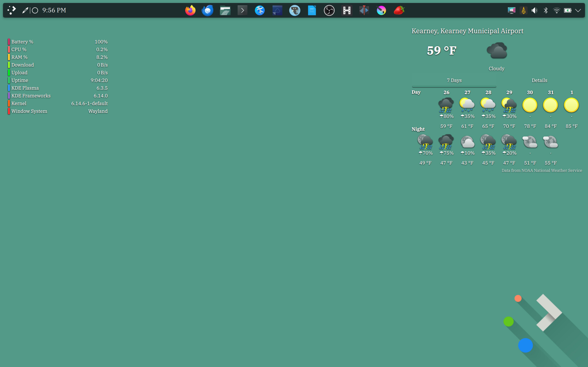
Task: Launch the Konsole terminal
Action: (242, 11)
